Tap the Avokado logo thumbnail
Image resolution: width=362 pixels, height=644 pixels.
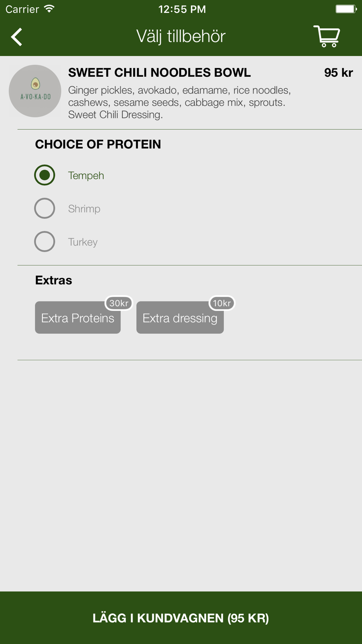pyautogui.click(x=35, y=91)
